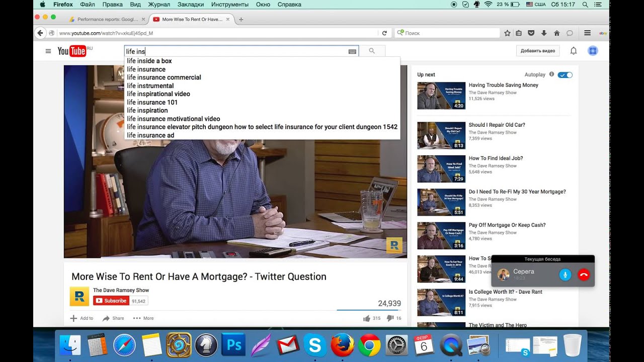
Task: Open the Firefox chat bubble icon
Action: pos(570,33)
